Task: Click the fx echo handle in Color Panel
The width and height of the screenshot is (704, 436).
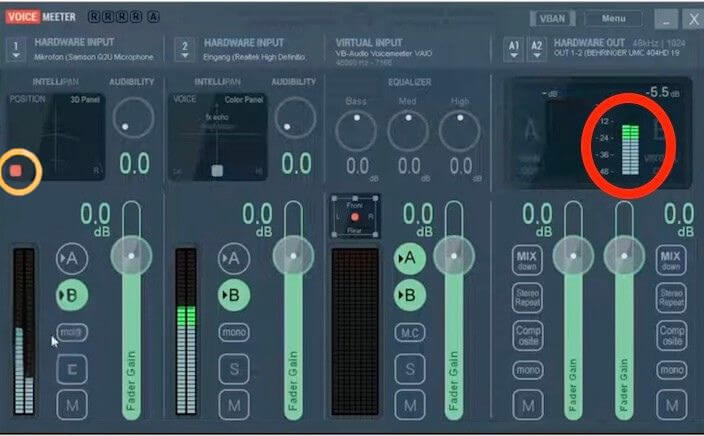Action: (x=217, y=171)
